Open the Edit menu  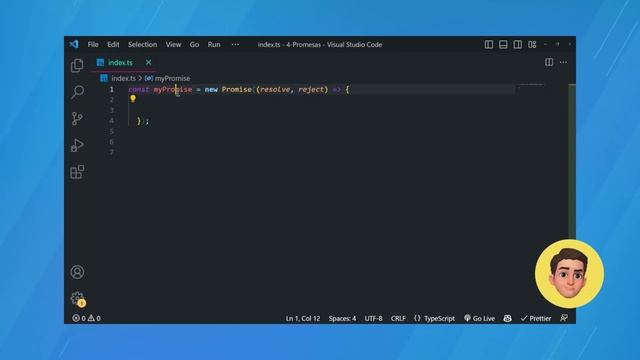click(113, 44)
